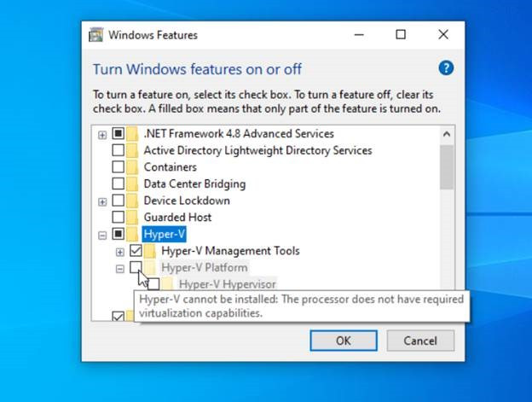Click the OK button
Viewport: 532px width, 402px height.
[344, 341]
